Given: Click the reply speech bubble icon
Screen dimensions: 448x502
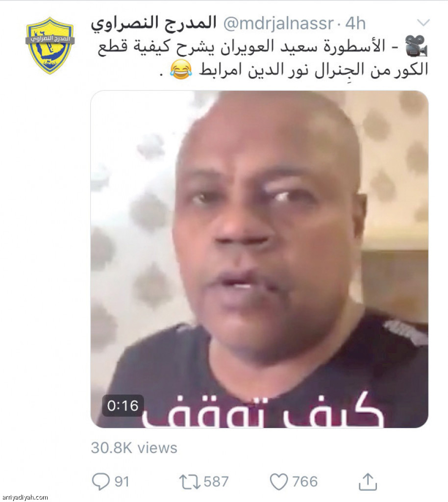Looking at the screenshot, I should pos(101,481).
